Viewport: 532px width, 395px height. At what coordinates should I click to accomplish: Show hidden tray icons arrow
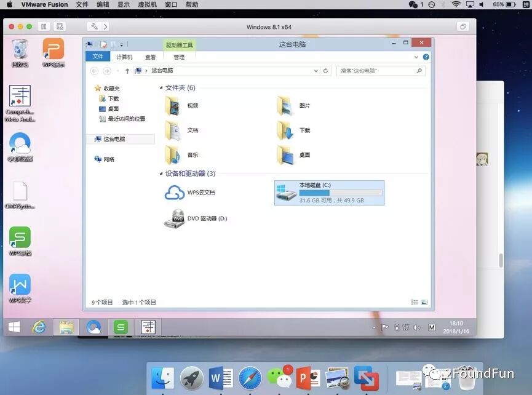click(x=374, y=327)
